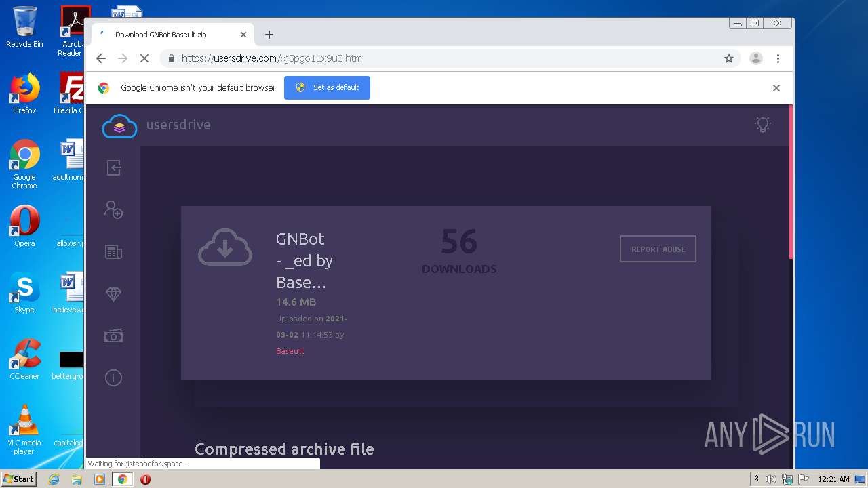Click the page vertical scrollbar thumb
This screenshot has height=488, width=868.
coord(791,182)
